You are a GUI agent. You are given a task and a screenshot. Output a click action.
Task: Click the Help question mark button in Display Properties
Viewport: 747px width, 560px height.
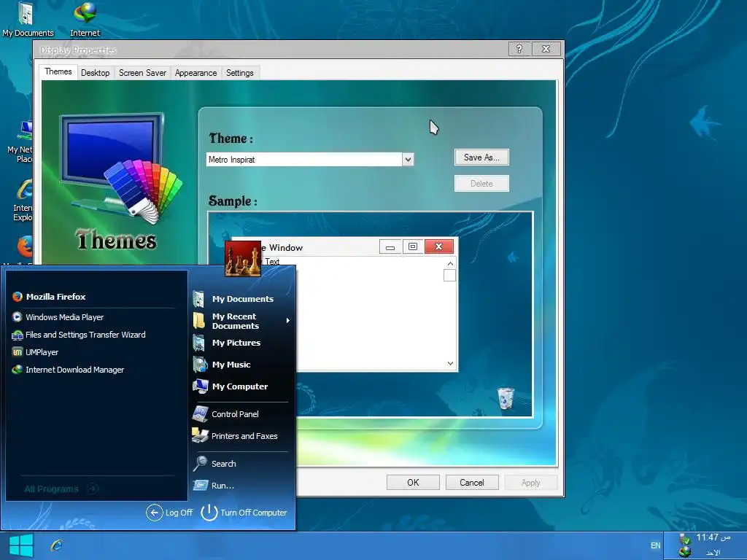[x=519, y=49]
